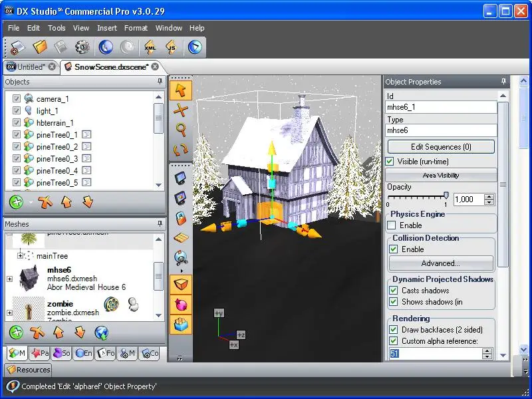The image size is (532, 399).
Task: Switch to the Pa tab in lower panel
Action: (x=40, y=353)
